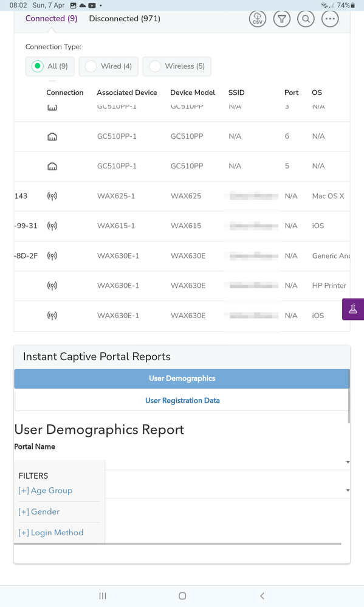Open the purple lab flask panel
This screenshot has width=364, height=607.
tap(353, 309)
